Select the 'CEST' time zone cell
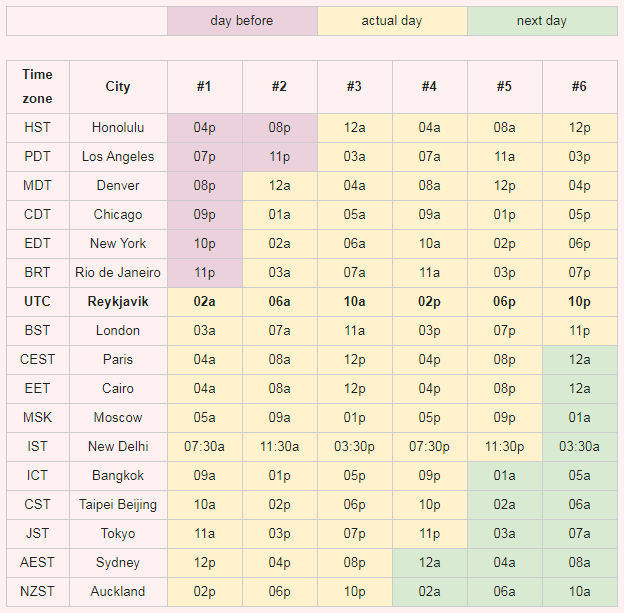The image size is (624, 613). pyautogui.click(x=38, y=360)
